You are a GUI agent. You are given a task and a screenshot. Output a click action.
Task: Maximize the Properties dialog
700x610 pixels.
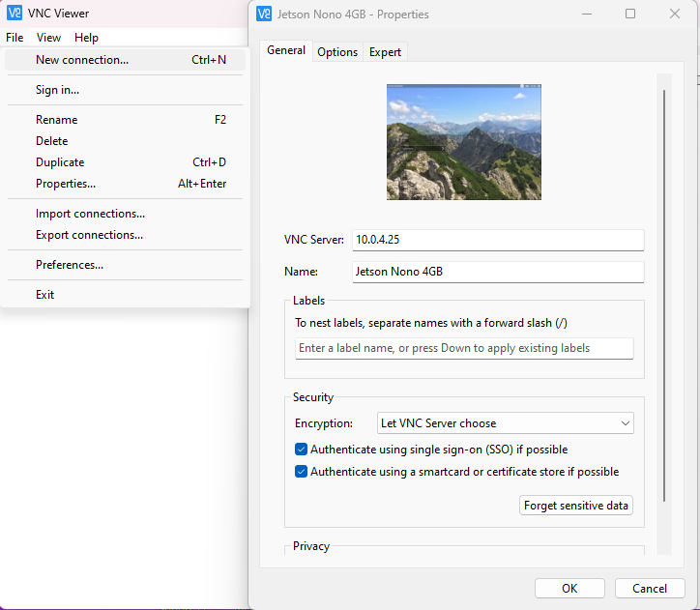pos(630,14)
